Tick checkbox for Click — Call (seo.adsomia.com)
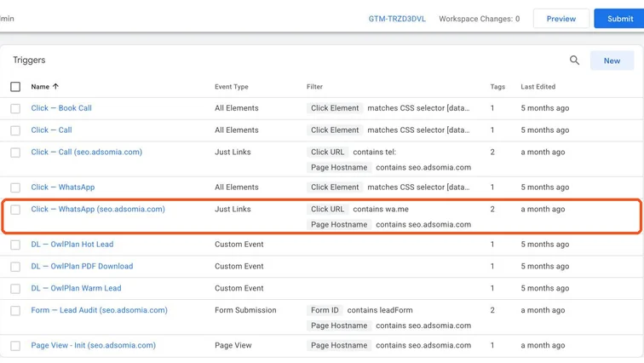This screenshot has height=363, width=644. [x=15, y=153]
